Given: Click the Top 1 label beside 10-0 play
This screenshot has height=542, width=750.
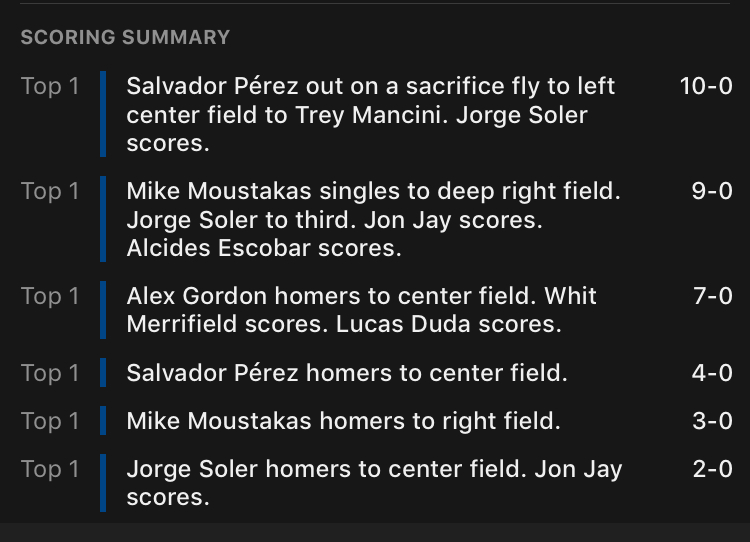Looking at the screenshot, I should coord(50,87).
